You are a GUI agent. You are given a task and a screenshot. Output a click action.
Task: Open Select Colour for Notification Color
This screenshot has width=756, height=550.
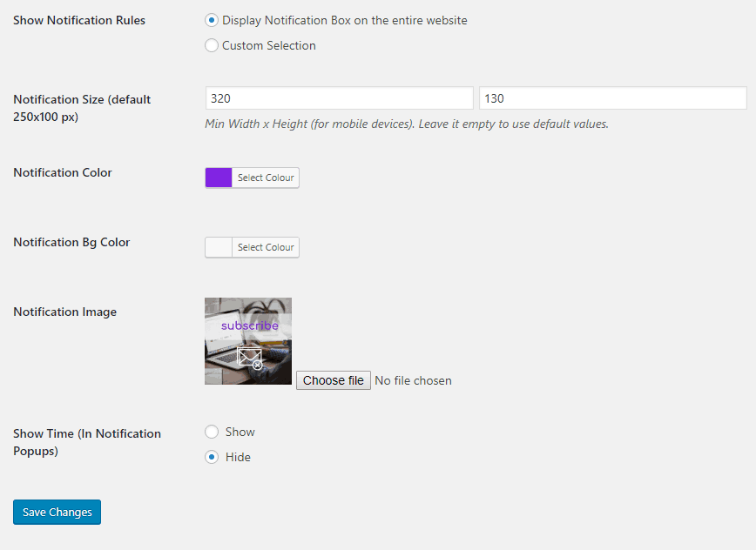coord(265,177)
